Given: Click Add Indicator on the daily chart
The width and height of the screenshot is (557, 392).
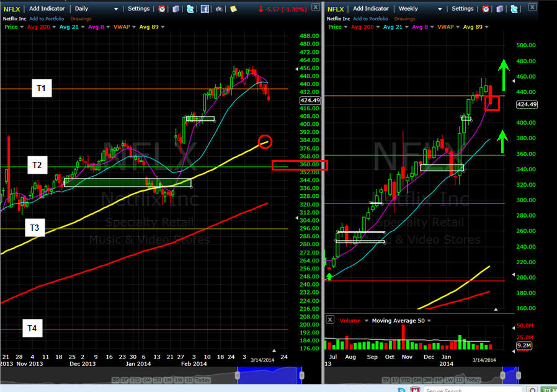Looking at the screenshot, I should [47, 9].
